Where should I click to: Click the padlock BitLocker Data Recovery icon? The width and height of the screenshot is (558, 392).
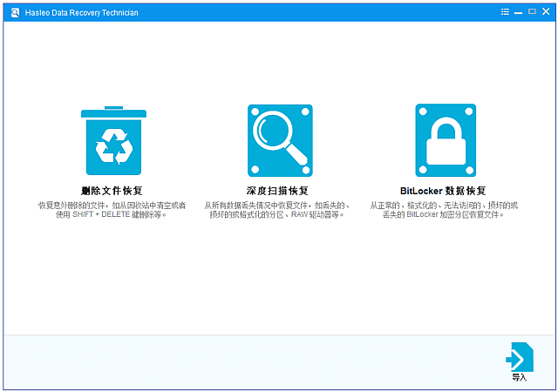click(x=445, y=139)
